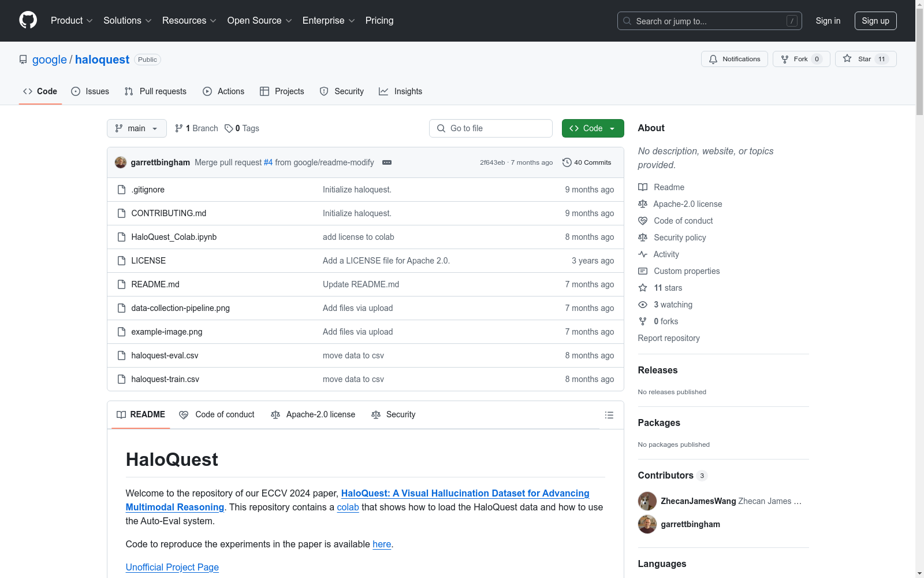Click garrettbingham's avatar in commit header
Viewport: 924px width, 578px height.
tap(121, 162)
